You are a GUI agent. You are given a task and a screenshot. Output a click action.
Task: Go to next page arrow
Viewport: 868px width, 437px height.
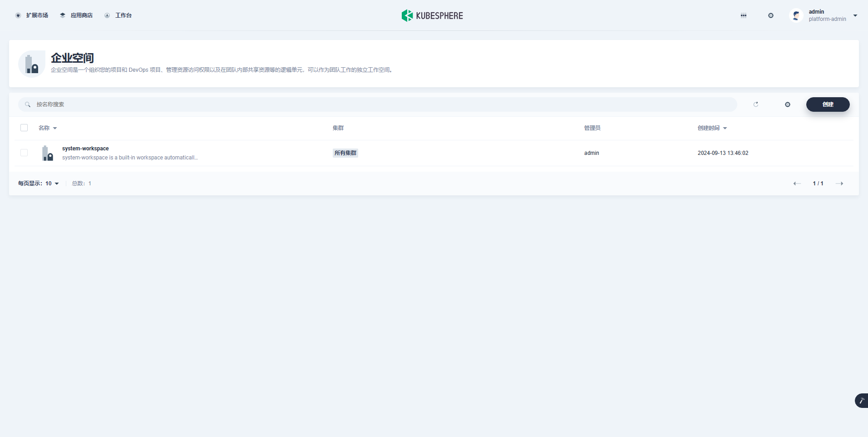[839, 184]
